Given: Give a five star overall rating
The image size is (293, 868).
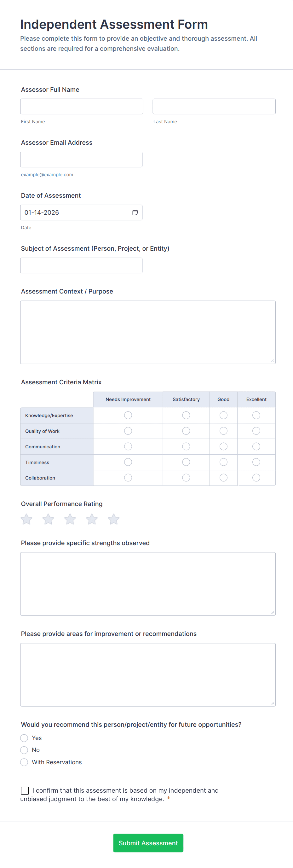Looking at the screenshot, I should point(113,519).
